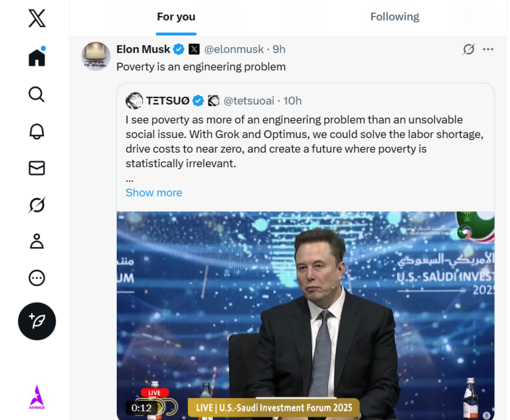
Task: Switch to the Following tab
Action: [394, 17]
